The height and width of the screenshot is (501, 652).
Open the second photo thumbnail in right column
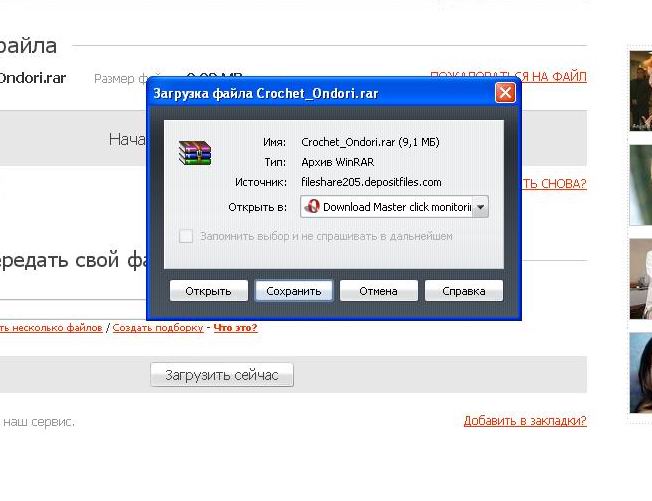tap(641, 185)
